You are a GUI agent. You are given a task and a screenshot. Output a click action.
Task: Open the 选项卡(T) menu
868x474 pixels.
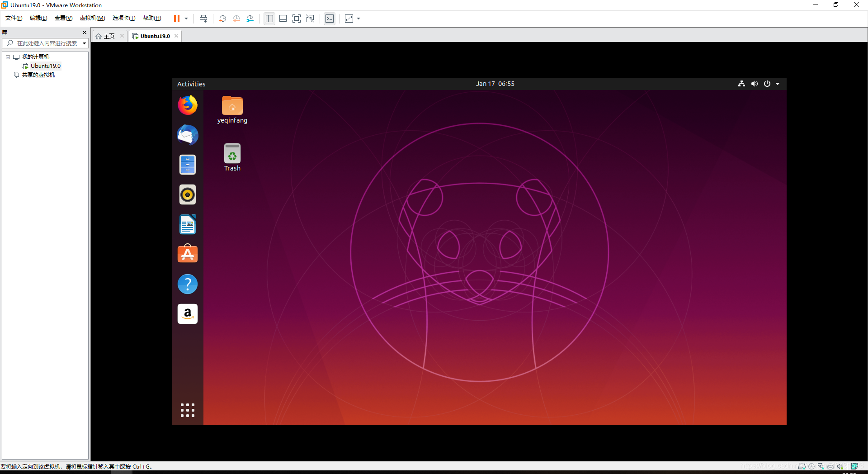124,18
